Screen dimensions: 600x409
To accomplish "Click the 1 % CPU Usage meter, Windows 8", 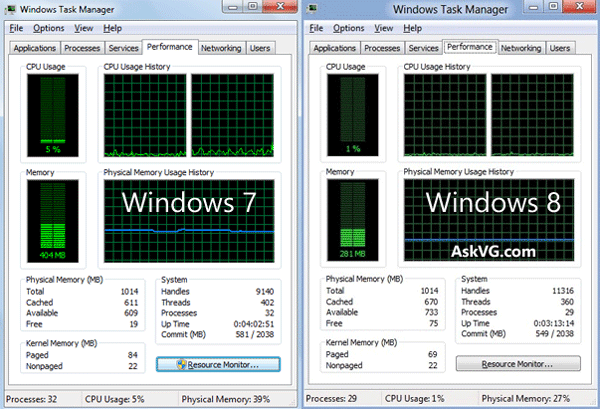I will coord(353,115).
